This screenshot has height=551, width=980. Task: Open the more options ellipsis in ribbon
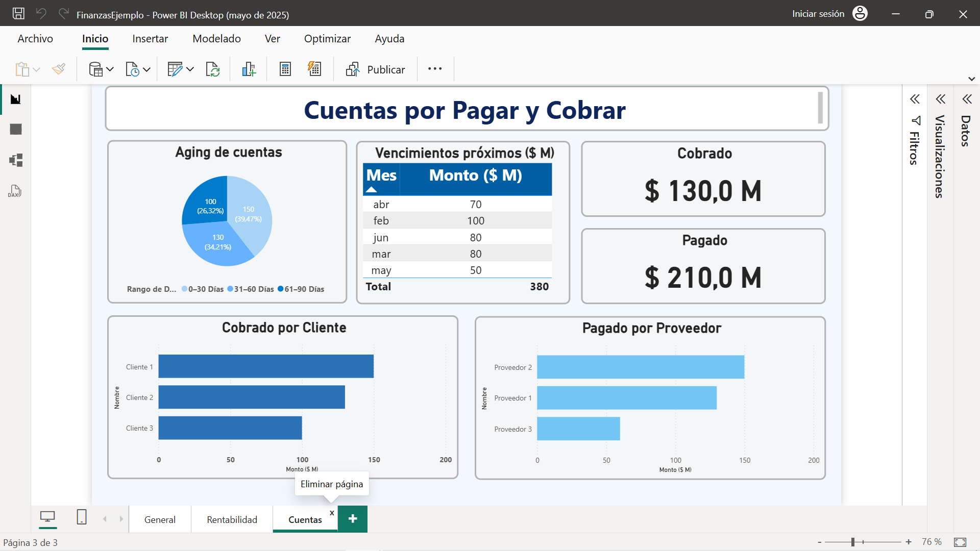click(435, 69)
